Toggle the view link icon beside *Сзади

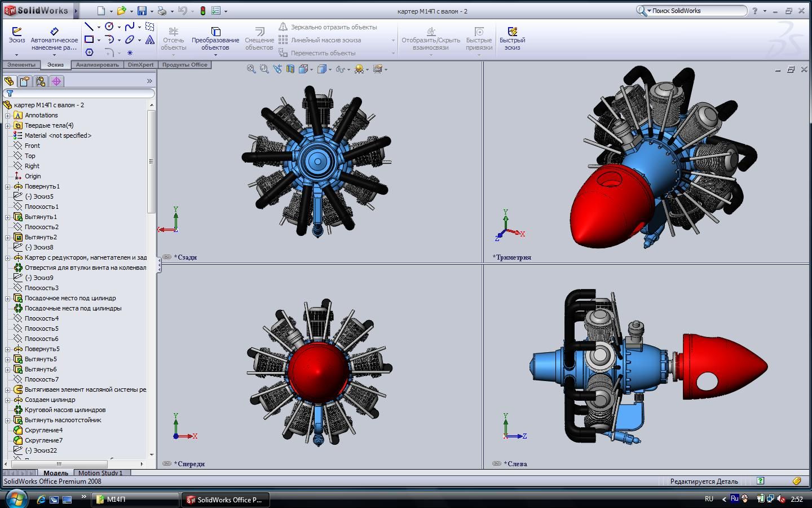[x=167, y=257]
